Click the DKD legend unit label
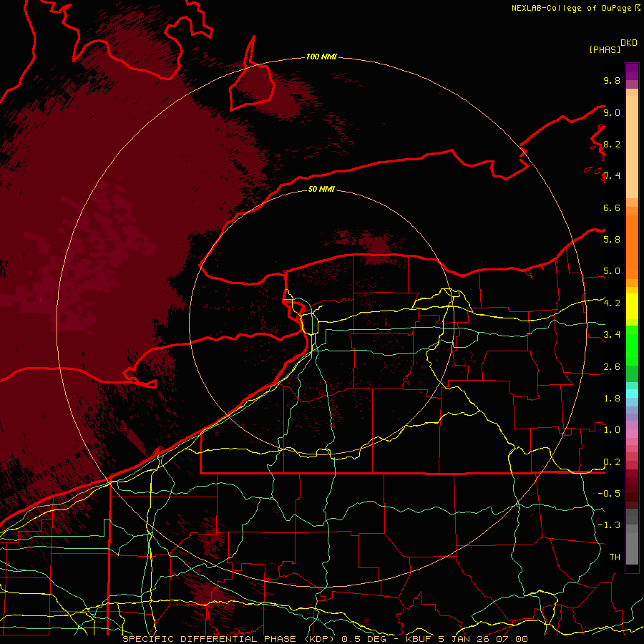Image resolution: width=644 pixels, height=644 pixels. [x=629, y=43]
